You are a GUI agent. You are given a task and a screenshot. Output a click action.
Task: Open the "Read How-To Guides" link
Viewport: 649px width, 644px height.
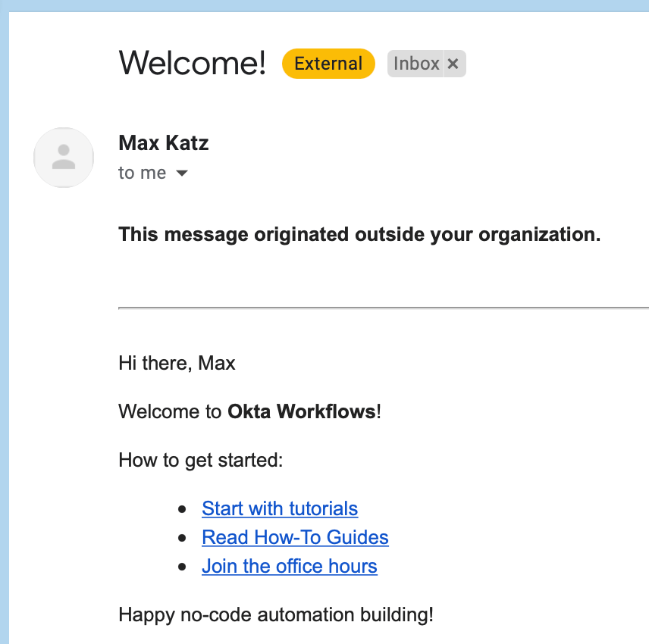[x=295, y=537]
